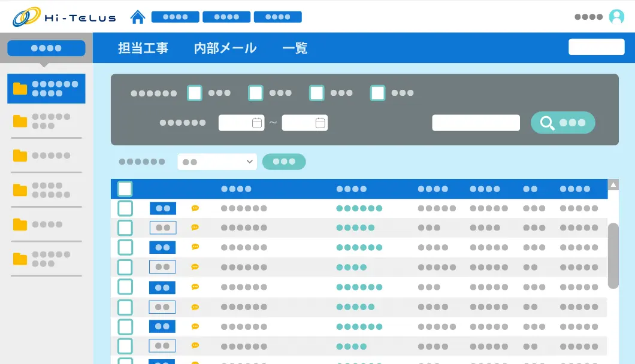Switch to the 内部メール tab

(225, 48)
